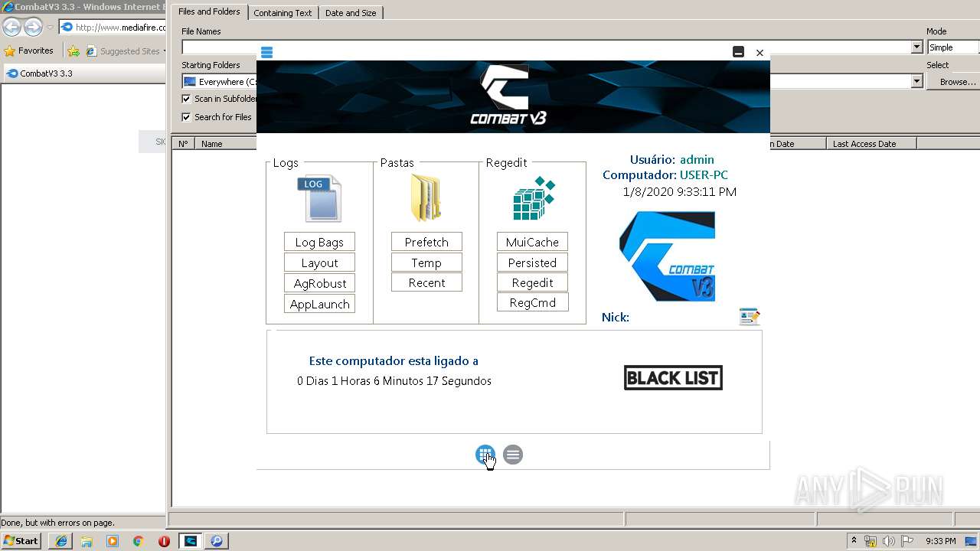The width and height of the screenshot is (980, 551).
Task: Launch Opera from the taskbar
Action: (x=164, y=541)
